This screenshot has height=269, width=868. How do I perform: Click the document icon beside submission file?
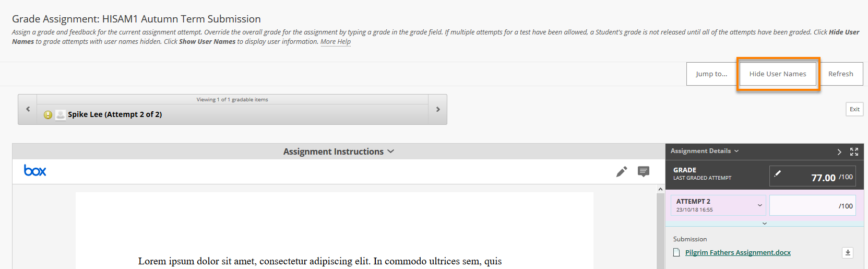click(676, 252)
